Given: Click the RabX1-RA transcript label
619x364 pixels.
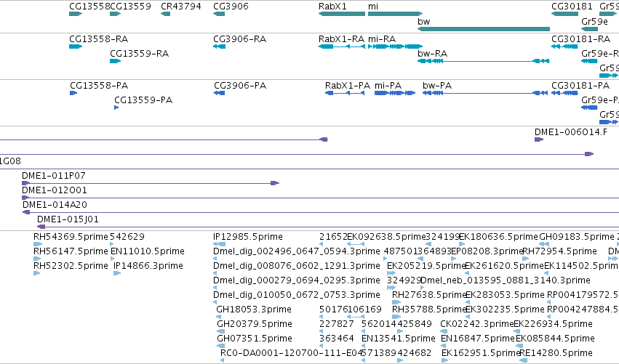Looking at the screenshot, I should tap(341, 39).
